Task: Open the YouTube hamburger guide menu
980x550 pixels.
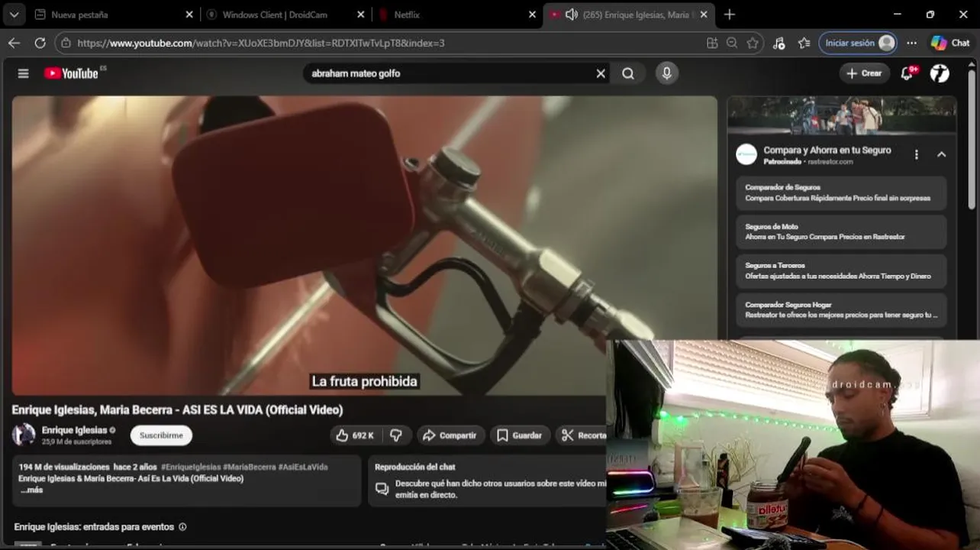Action: pos(24,73)
